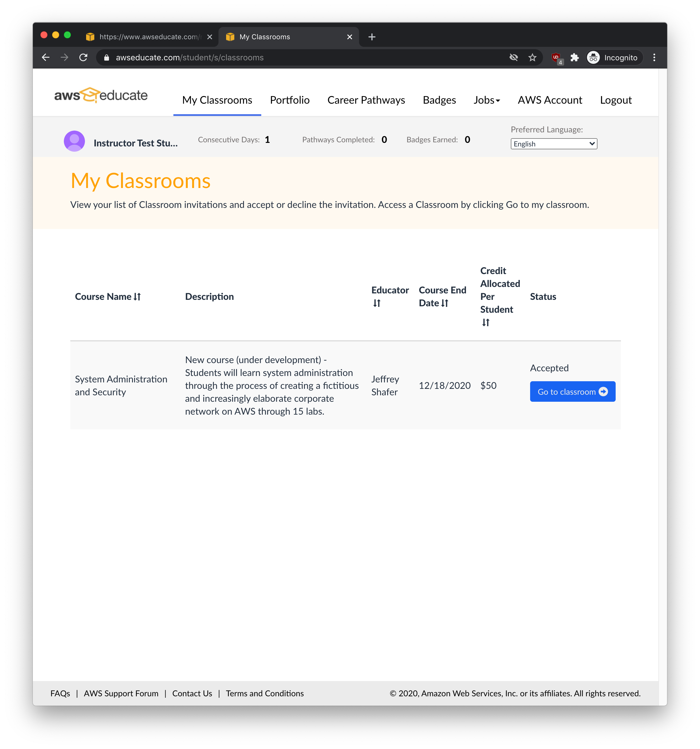Click the red macOS close window dot
Image resolution: width=700 pixels, height=749 pixels.
(x=44, y=35)
